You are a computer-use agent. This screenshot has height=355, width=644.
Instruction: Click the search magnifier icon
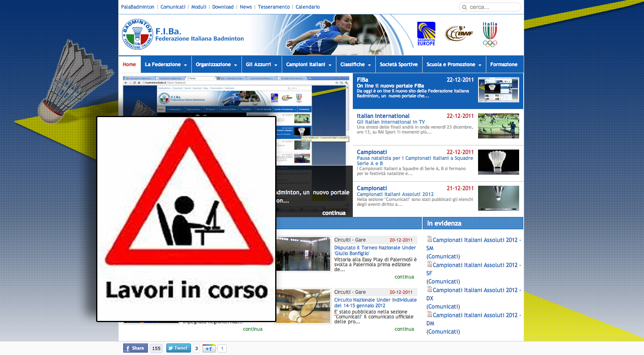pos(465,7)
